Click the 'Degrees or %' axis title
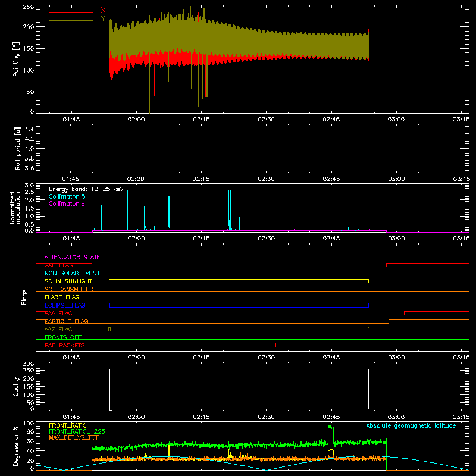The image size is (476, 476). (x=16, y=446)
